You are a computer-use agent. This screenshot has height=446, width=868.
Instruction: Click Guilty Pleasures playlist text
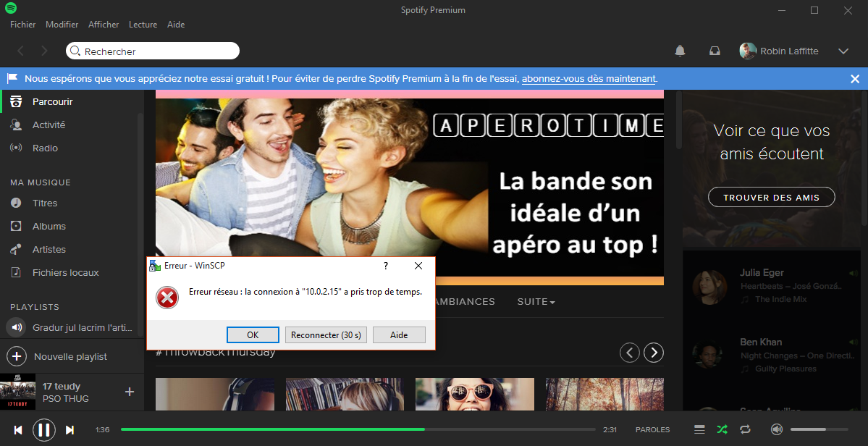[x=785, y=369]
